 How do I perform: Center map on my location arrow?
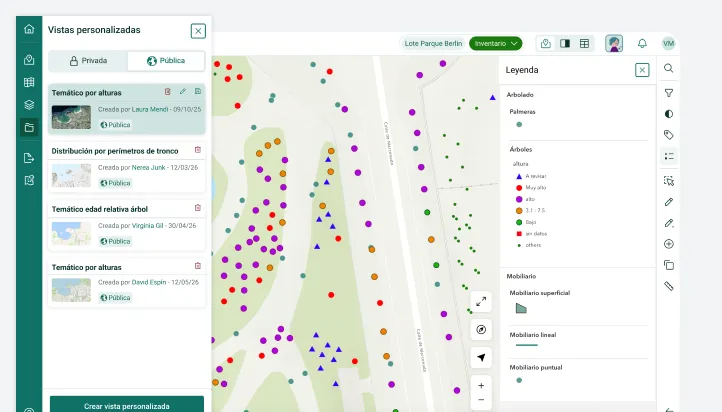tap(481, 358)
